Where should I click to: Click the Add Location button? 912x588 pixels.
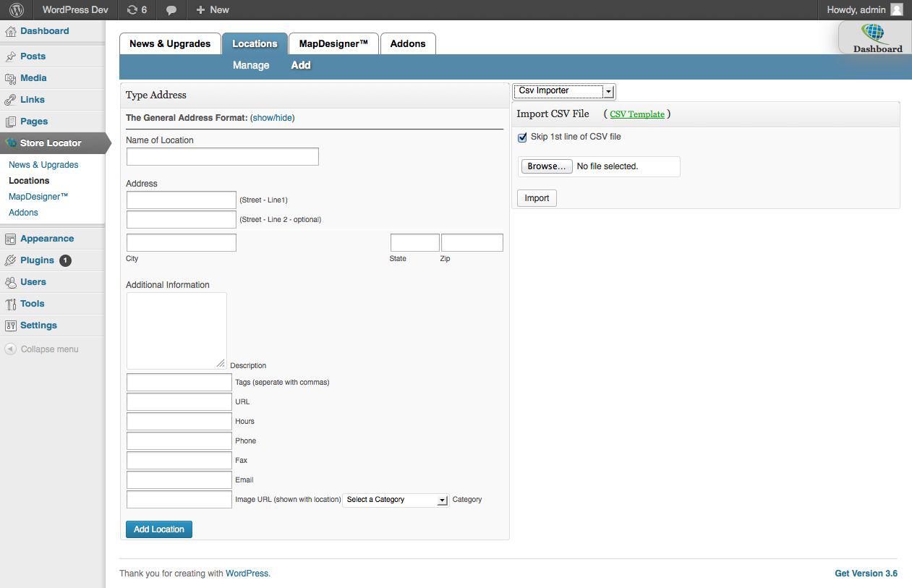point(159,529)
